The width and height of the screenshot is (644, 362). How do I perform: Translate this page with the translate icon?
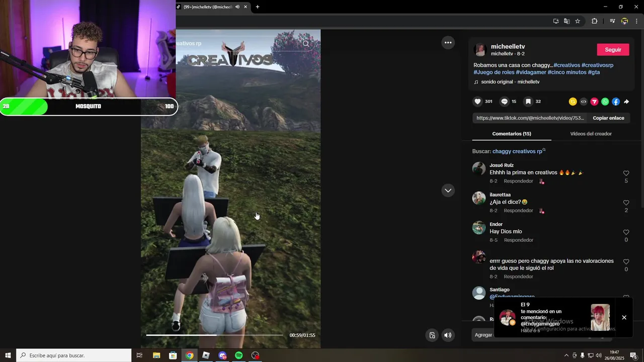coord(567,21)
